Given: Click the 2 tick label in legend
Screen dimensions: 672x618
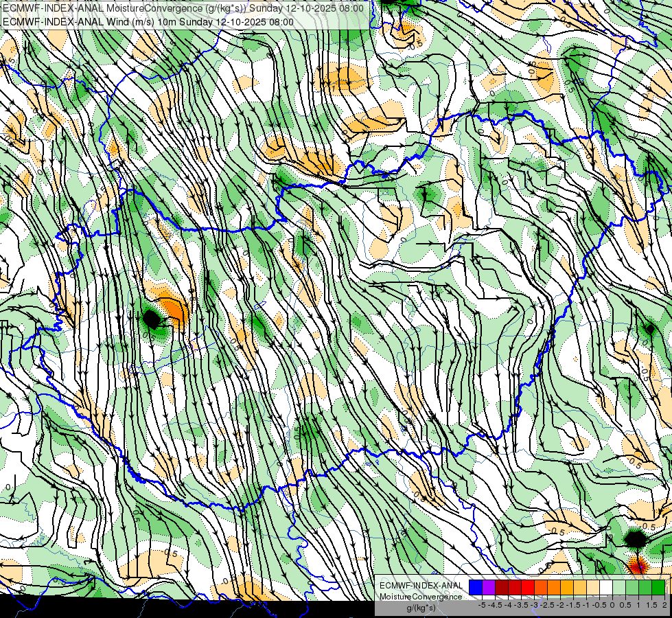Looking at the screenshot, I should pyautogui.click(x=664, y=605).
